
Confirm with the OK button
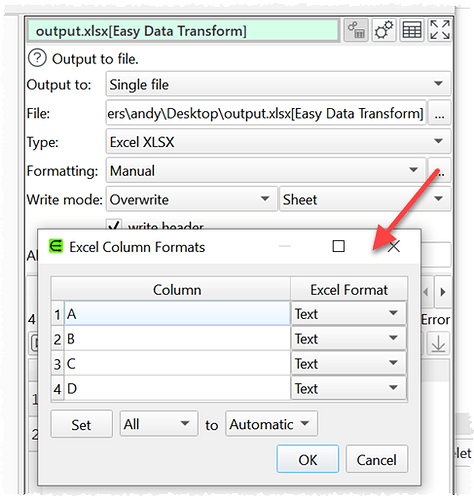pyautogui.click(x=308, y=459)
